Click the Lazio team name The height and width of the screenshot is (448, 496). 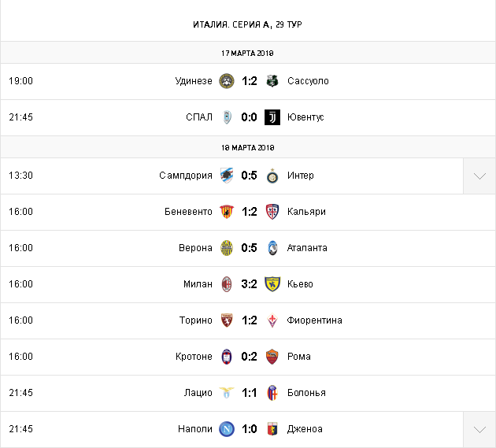pyautogui.click(x=199, y=393)
